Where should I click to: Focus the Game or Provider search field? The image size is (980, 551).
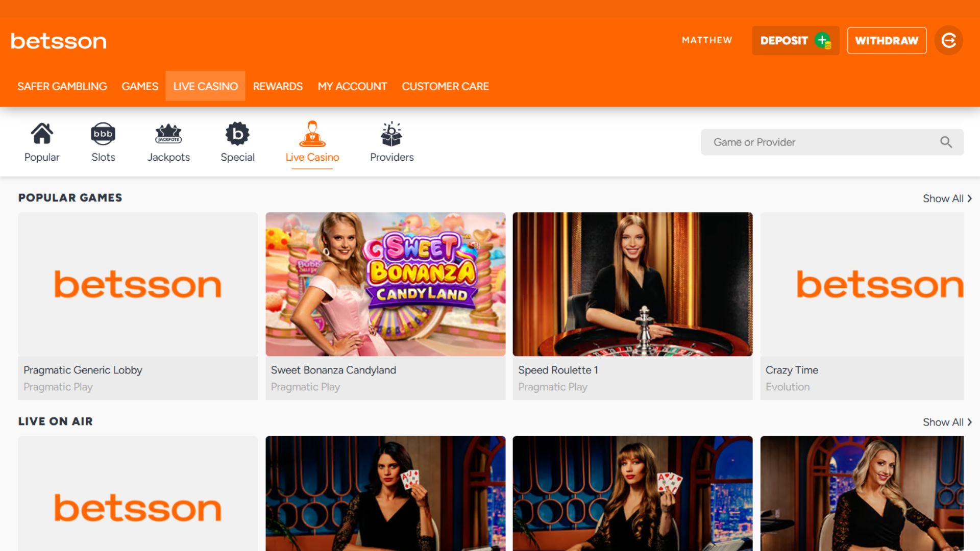click(x=832, y=142)
